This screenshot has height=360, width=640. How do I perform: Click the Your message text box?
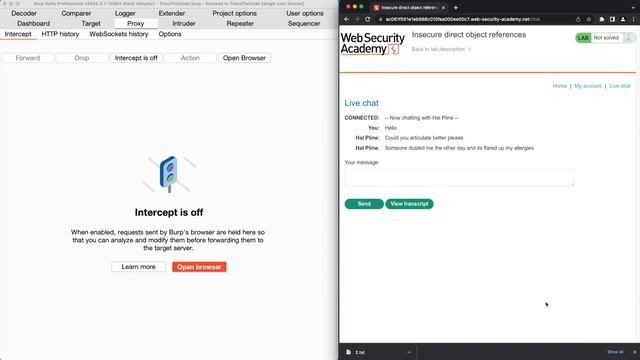459,178
